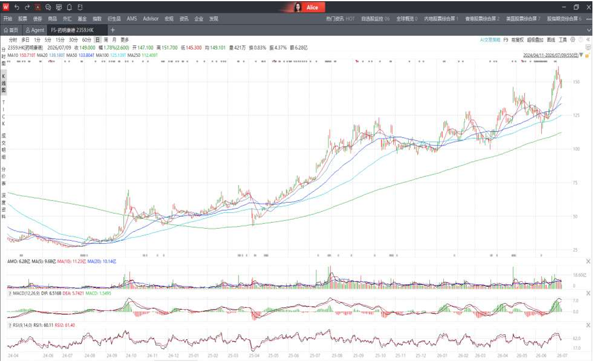This screenshot has width=593, height=364.
Task: Open chart settings gear icon
Action: [x=572, y=40]
